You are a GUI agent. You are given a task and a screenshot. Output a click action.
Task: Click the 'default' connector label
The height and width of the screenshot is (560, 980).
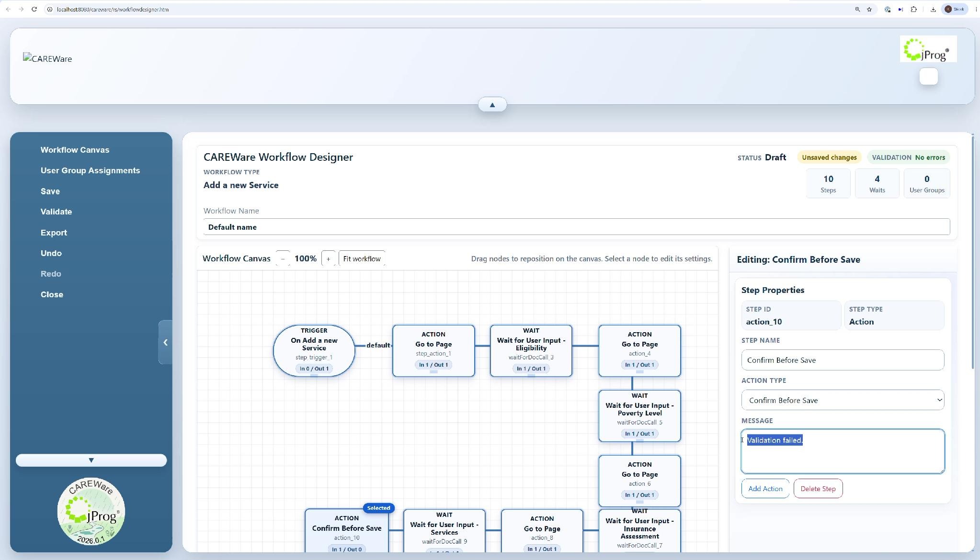378,345
